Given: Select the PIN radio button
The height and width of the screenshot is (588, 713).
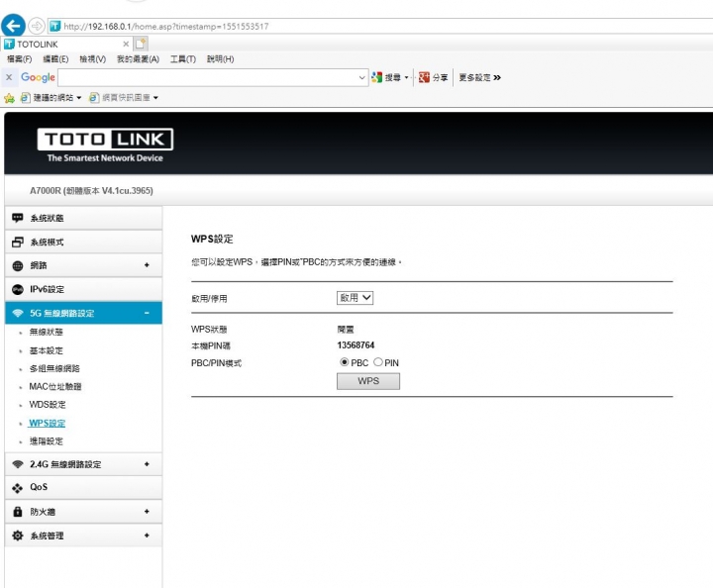Looking at the screenshot, I should [378, 362].
